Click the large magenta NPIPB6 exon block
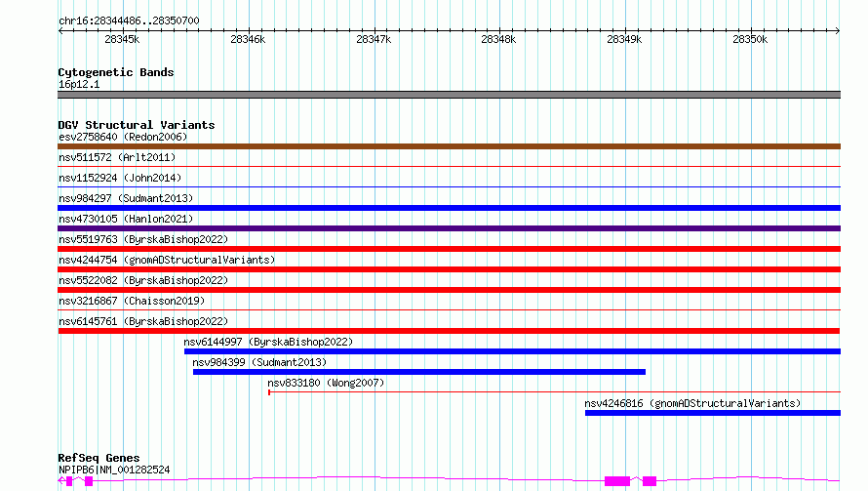The width and height of the screenshot is (868, 491). (x=617, y=481)
